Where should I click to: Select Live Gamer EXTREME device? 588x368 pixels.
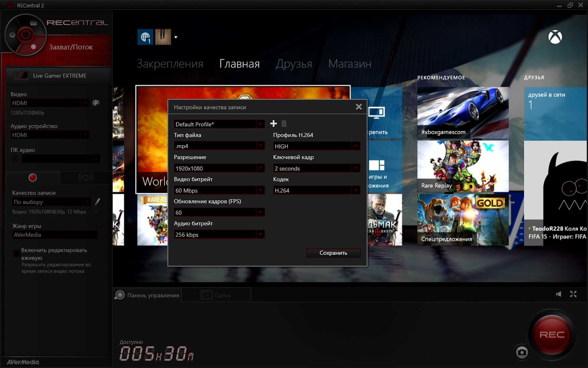(59, 76)
